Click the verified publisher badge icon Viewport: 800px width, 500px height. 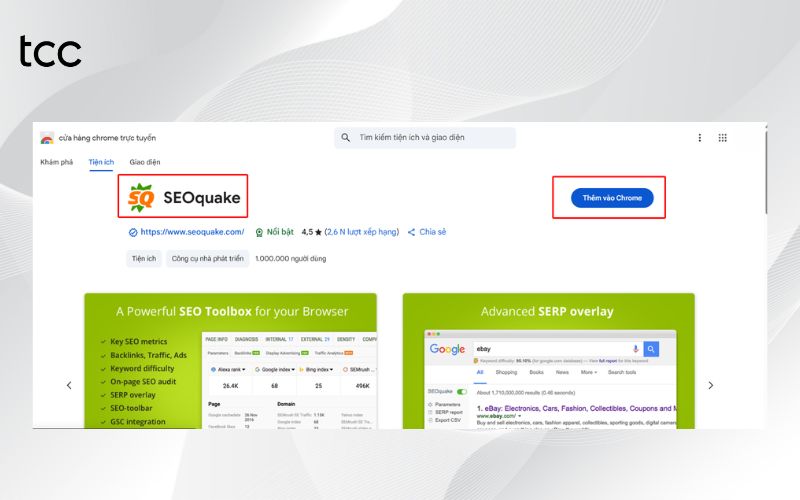133,232
